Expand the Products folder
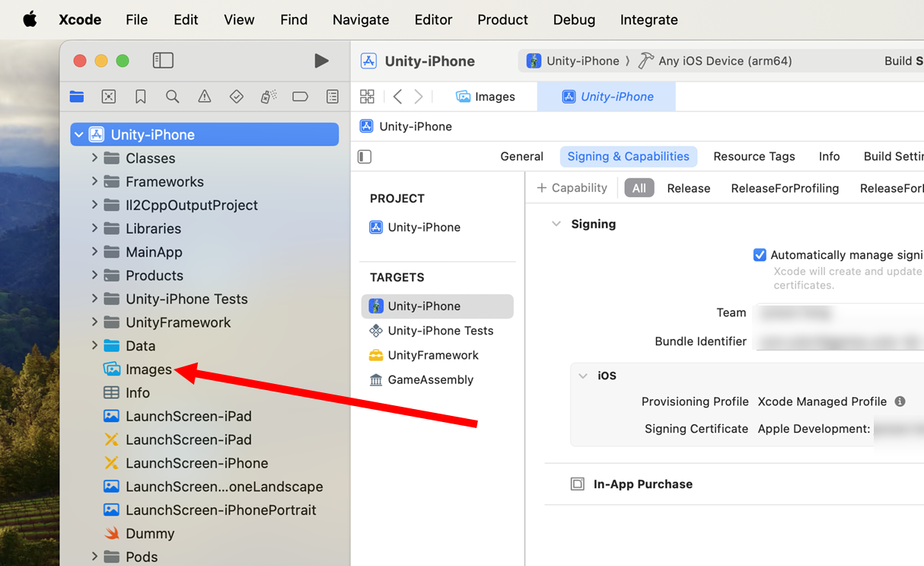 94,275
